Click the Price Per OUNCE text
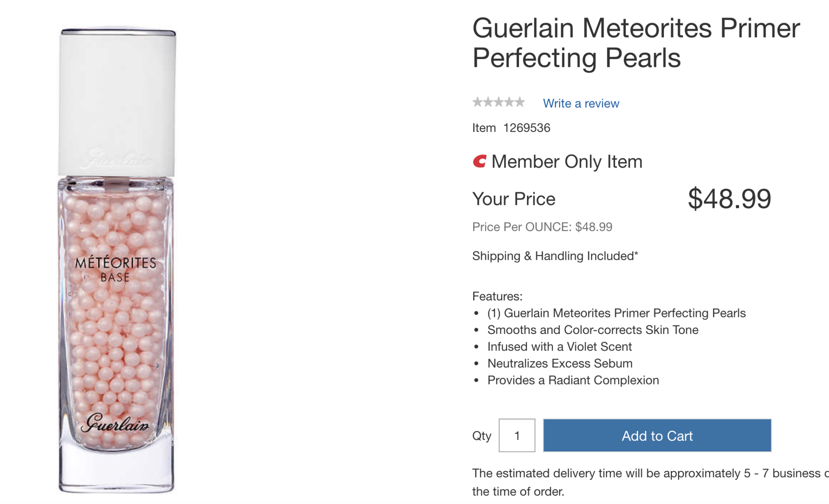This screenshot has width=829, height=504. [542, 227]
